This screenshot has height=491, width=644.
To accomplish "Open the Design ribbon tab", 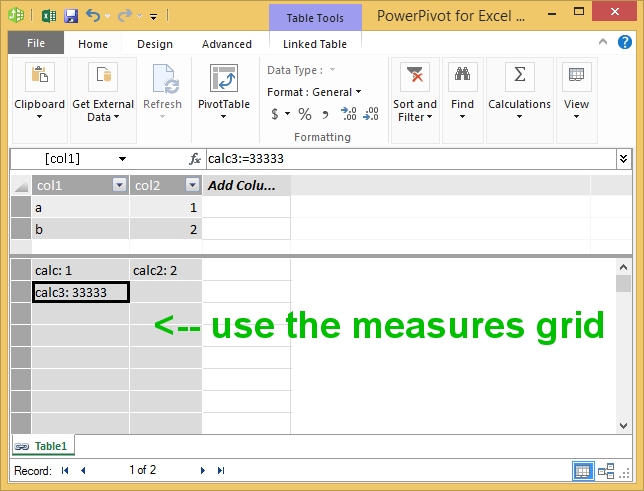I will 154,44.
